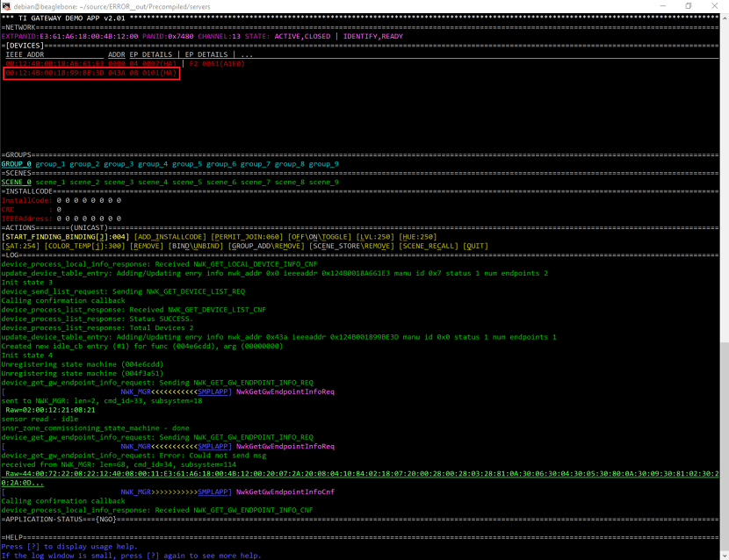The height and width of the screenshot is (560, 729).
Task: Select group_5 in the groups row
Action: [x=187, y=164]
